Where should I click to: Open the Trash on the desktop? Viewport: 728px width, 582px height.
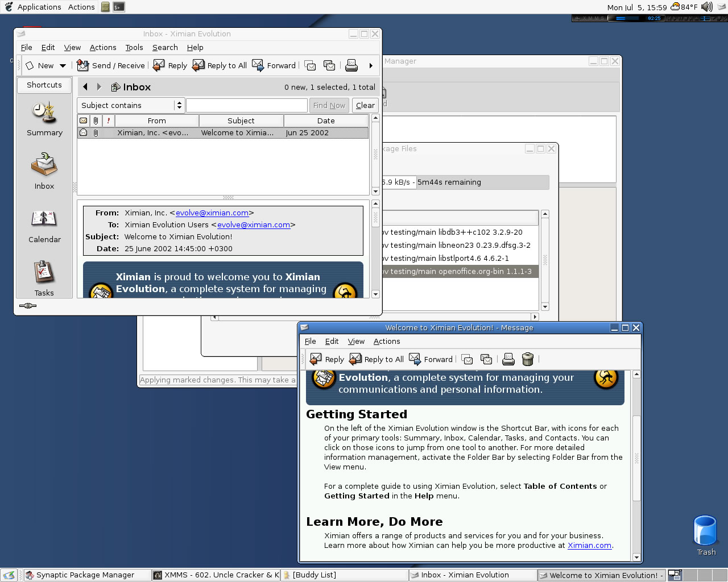706,535
